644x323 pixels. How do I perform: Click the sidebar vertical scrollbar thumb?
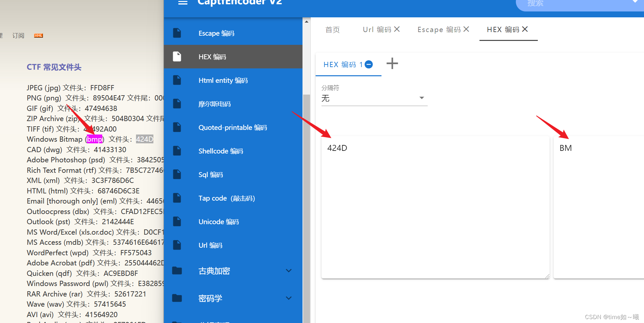point(306,208)
